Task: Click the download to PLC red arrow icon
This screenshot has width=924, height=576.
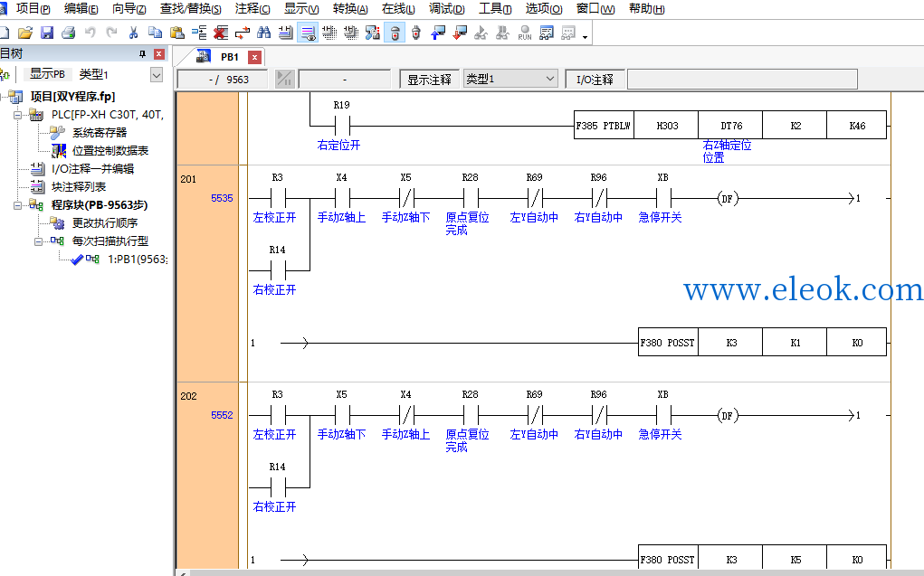Action: tap(460, 33)
